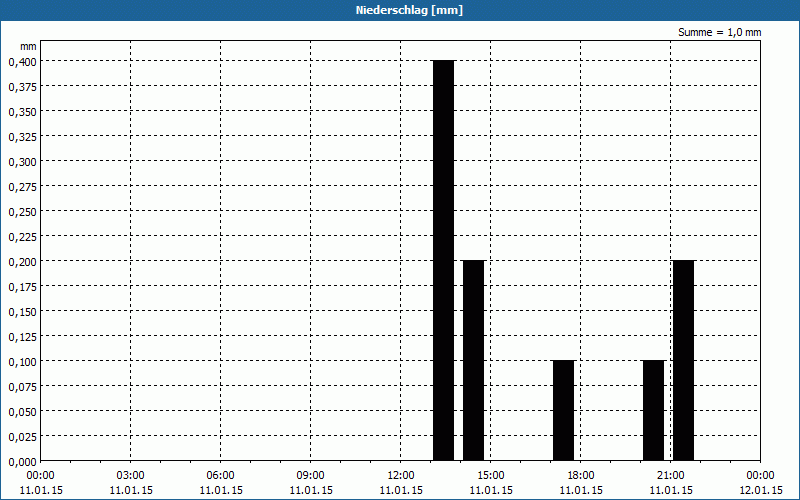Click the 0,075 y-axis label

tap(22, 387)
